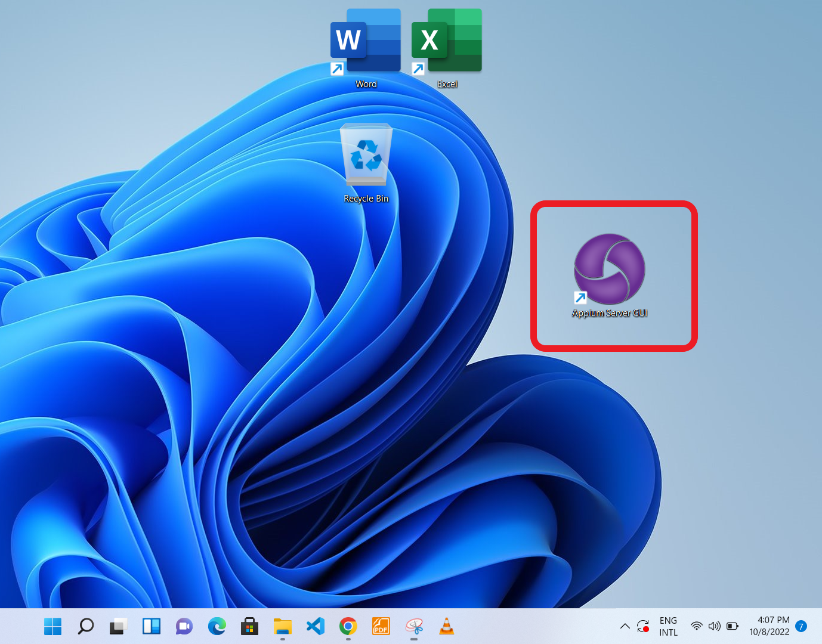Open Google Chrome from taskbar

348,626
